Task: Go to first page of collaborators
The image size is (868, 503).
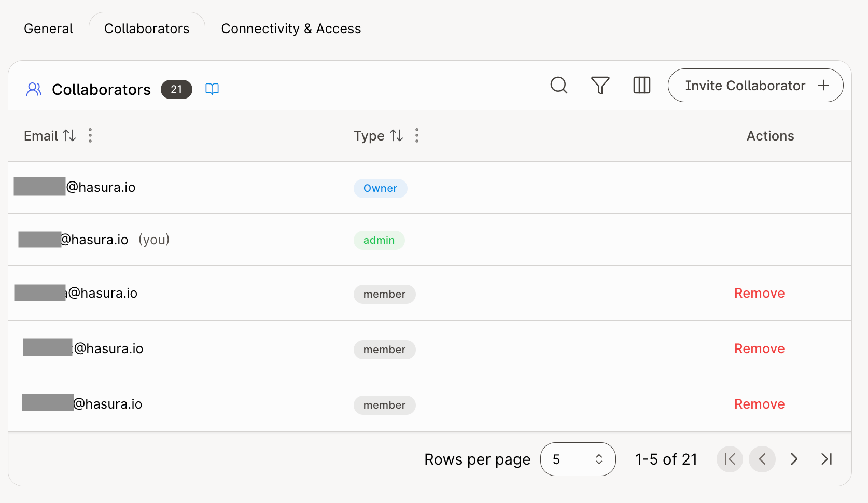Action: tap(730, 459)
